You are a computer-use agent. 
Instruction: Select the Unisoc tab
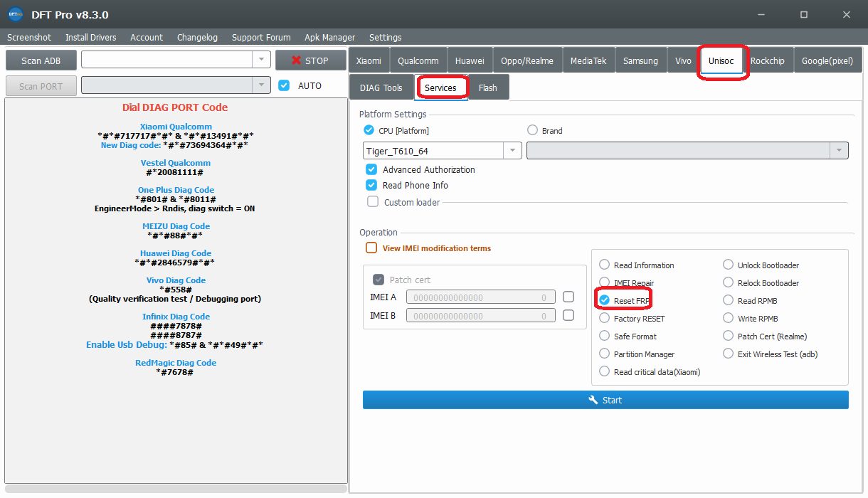[721, 60]
